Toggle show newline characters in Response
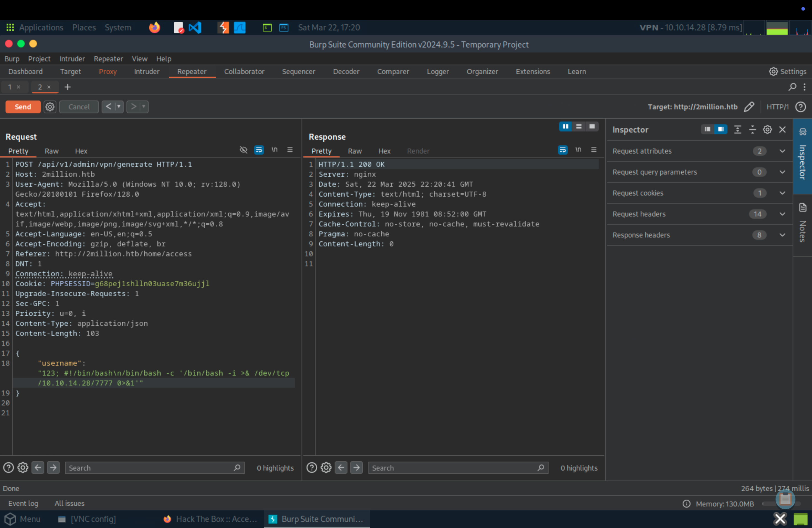 point(578,149)
